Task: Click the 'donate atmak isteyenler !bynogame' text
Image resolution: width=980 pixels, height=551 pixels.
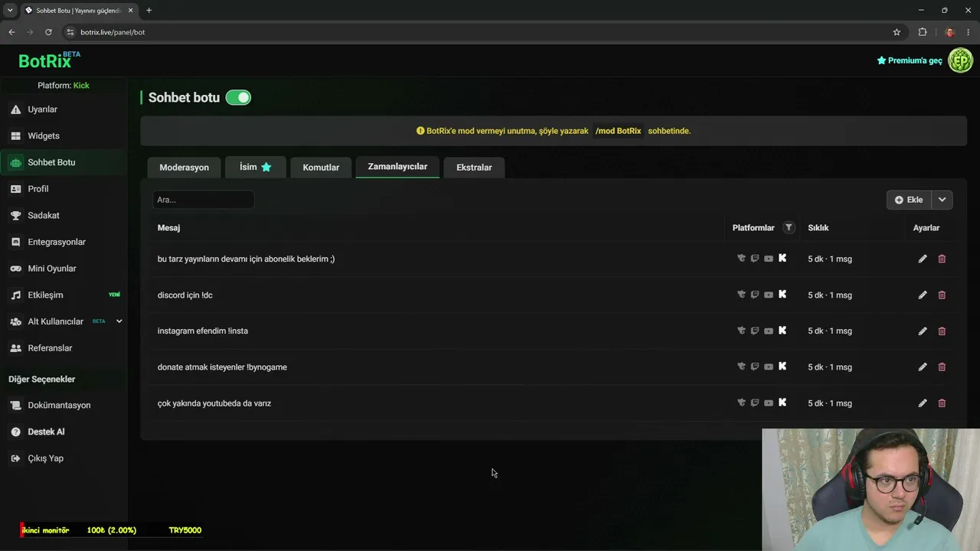Action: 222,367
